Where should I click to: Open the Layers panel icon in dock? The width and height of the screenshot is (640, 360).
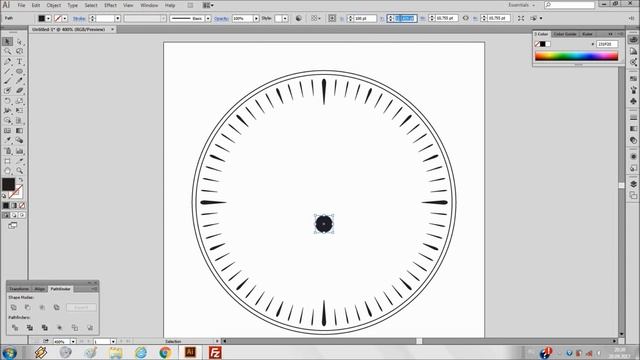633,184
